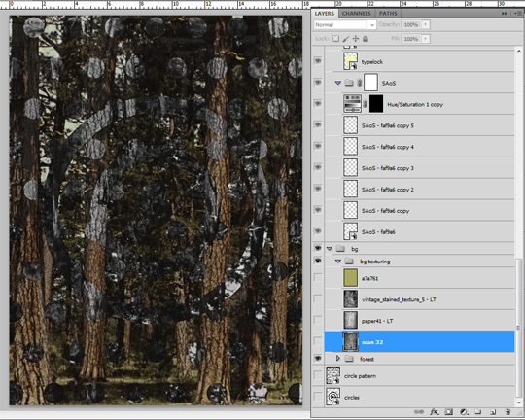
Task: Open the layer style fx menu
Action: (x=435, y=412)
